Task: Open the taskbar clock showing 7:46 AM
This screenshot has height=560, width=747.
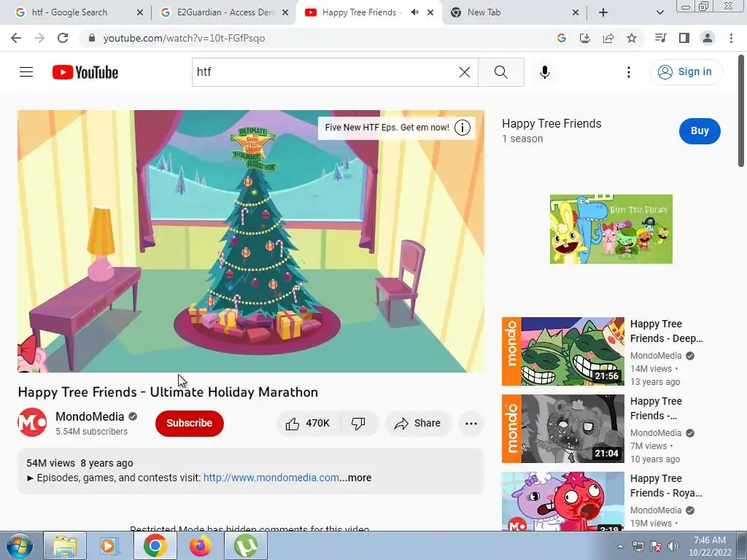Action: (x=709, y=546)
